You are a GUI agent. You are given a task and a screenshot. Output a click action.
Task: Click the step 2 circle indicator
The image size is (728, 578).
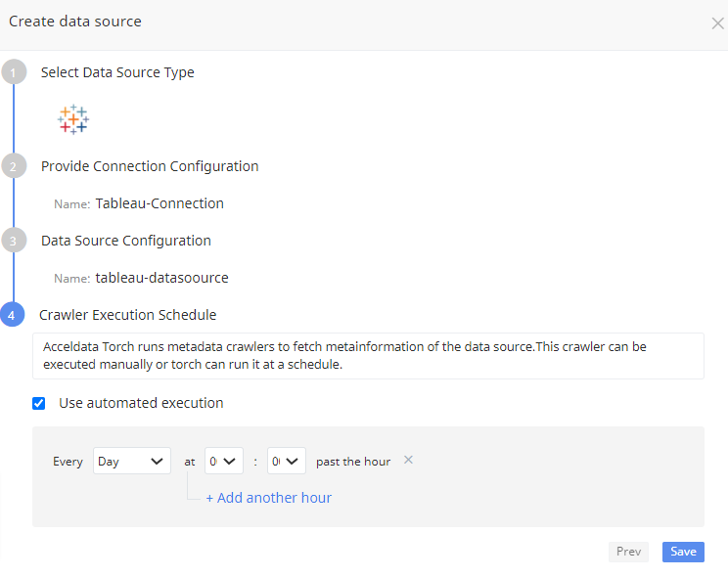click(x=13, y=166)
